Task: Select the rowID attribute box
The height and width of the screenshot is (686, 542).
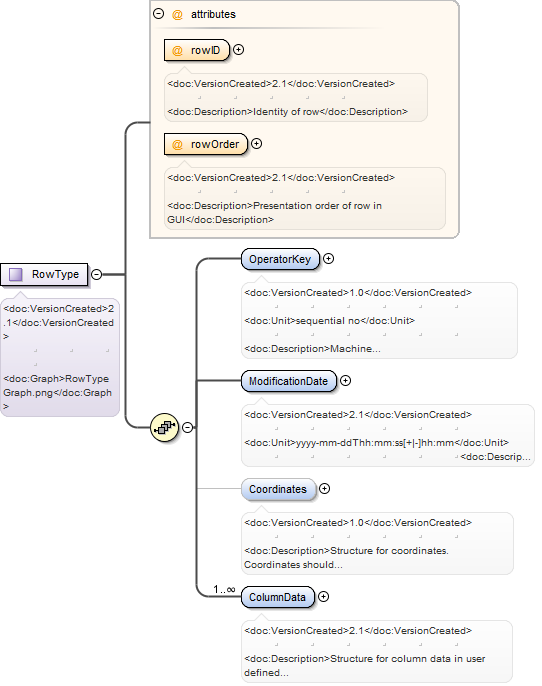Action: click(197, 50)
